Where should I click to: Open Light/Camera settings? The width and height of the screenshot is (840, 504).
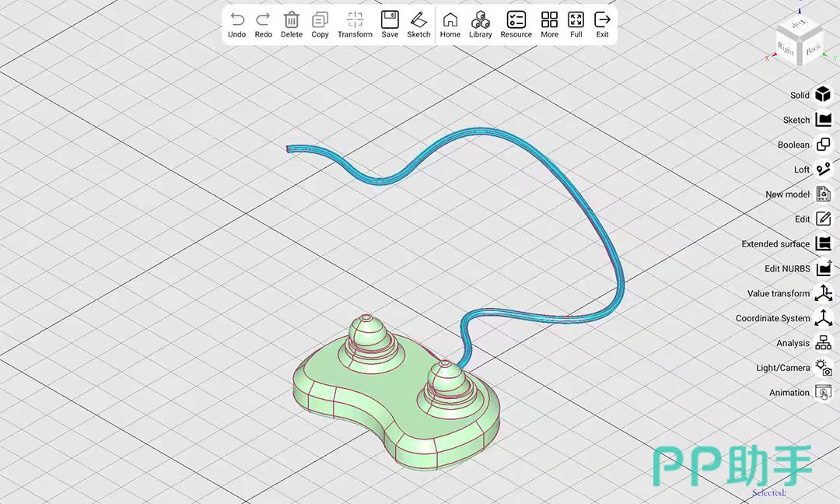tap(822, 368)
